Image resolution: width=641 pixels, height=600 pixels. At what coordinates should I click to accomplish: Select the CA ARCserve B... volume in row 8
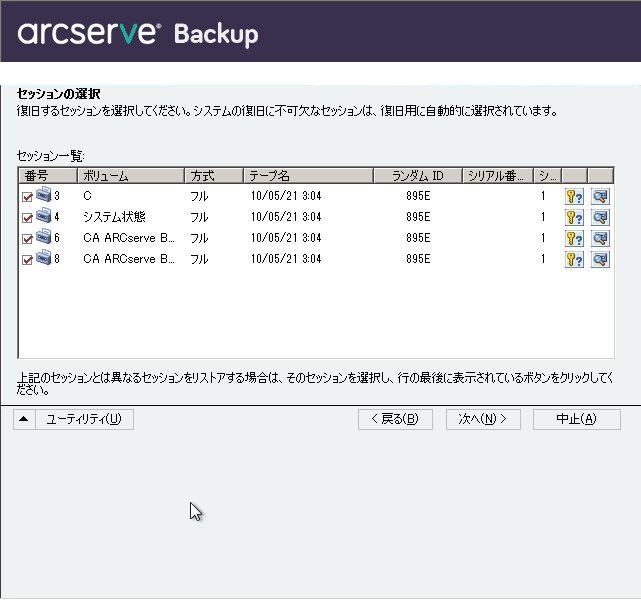tap(129, 259)
